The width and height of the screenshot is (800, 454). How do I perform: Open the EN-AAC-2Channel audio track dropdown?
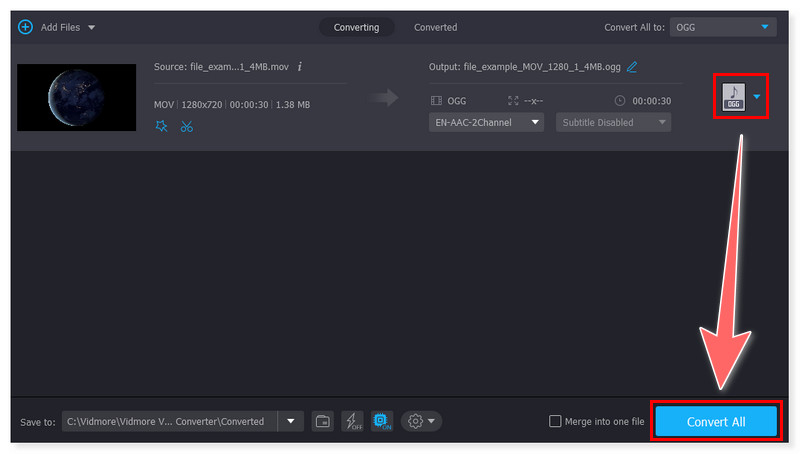pyautogui.click(x=486, y=122)
